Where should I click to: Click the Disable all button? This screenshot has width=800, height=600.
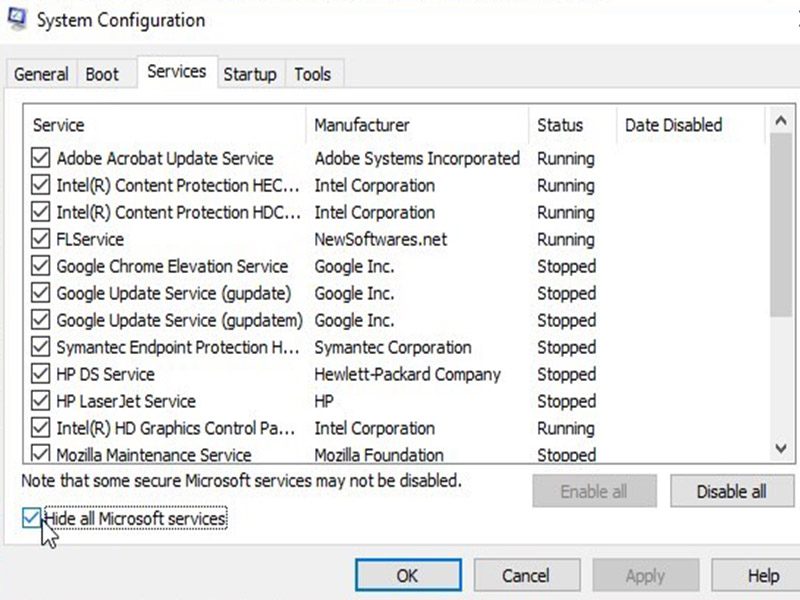coord(732,491)
